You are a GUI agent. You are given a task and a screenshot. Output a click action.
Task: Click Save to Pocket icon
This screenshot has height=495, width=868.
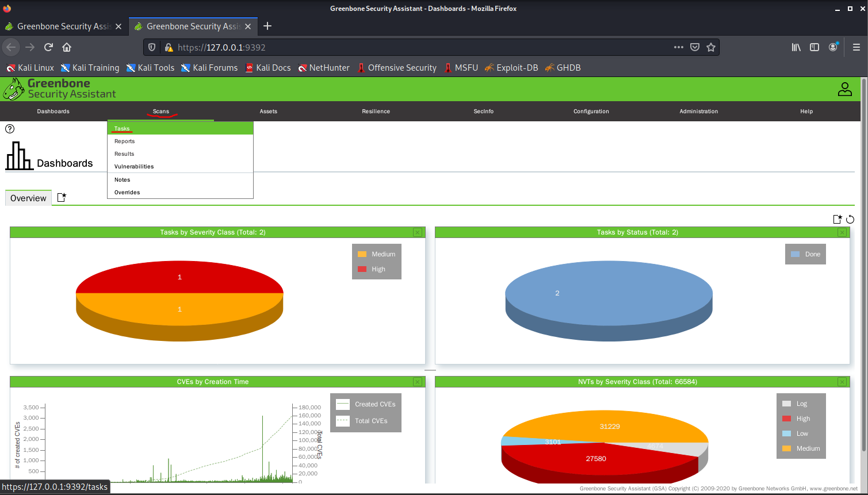[x=695, y=47]
